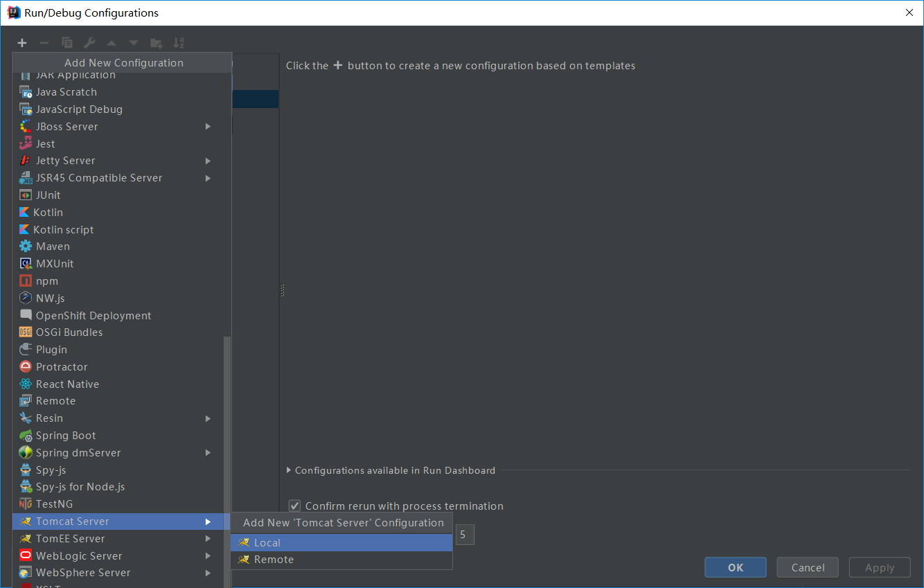The width and height of the screenshot is (924, 588).
Task: Click the temporary configurations limit field
Action: tap(465, 535)
